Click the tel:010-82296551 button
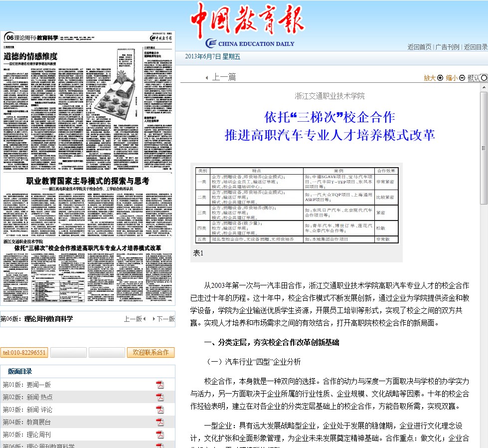Image resolution: width=488 pixels, height=448 pixels. click(x=24, y=352)
